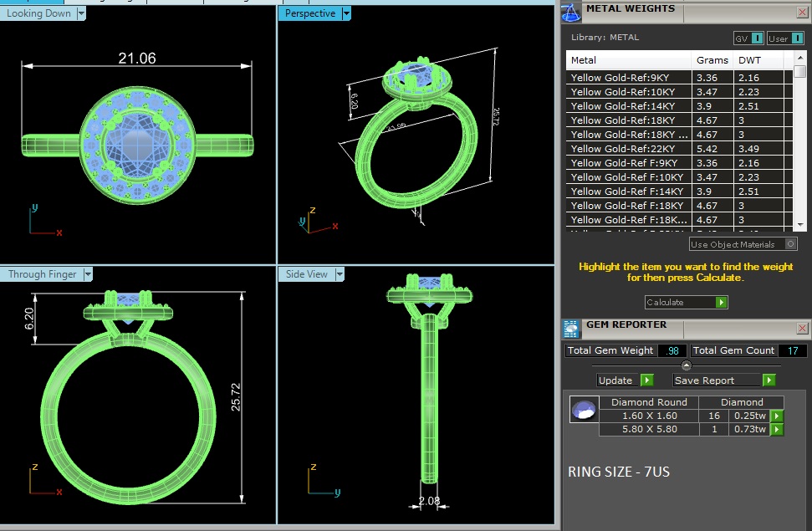Expand the Through Finger viewport menu
The image size is (812, 531).
point(87,274)
